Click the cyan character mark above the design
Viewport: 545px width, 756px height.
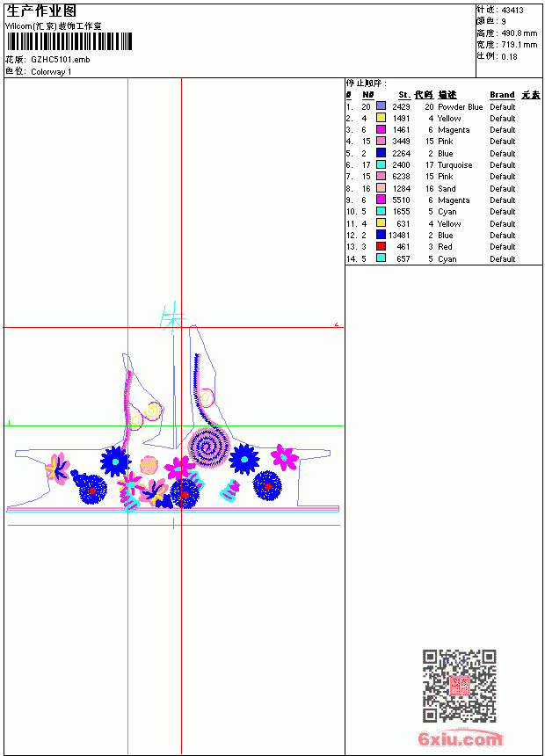[172, 316]
